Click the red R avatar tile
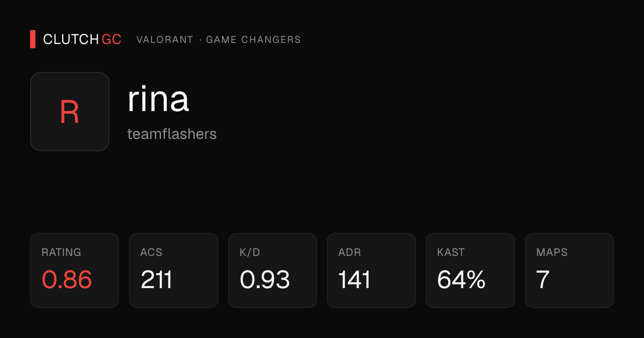This screenshot has height=338, width=644. 70,112
